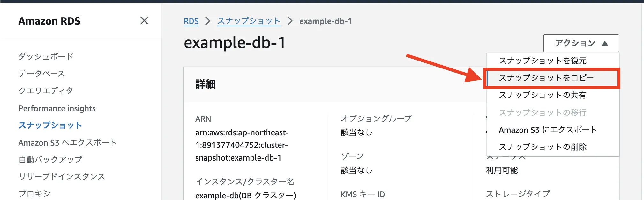
Task: Open the active スナップショット sidebar item
Action: 50,125
